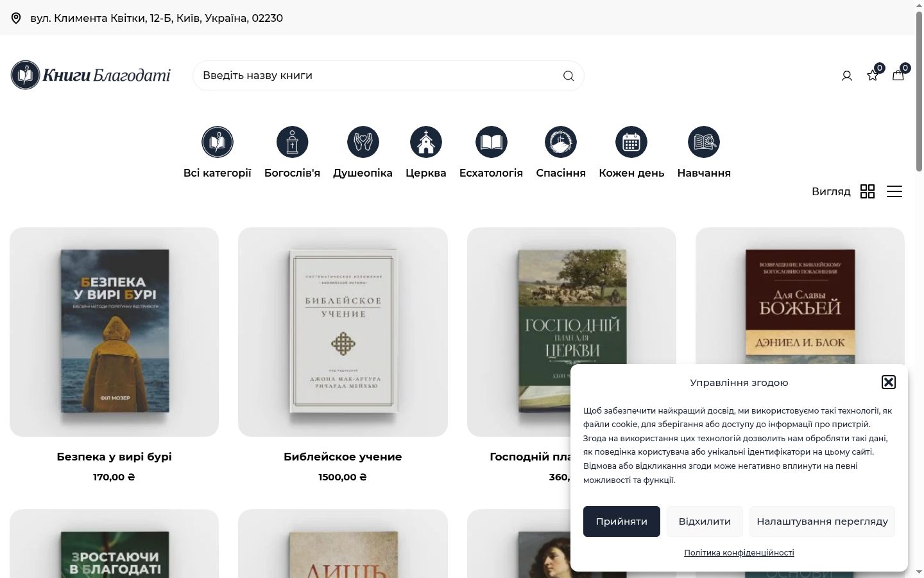This screenshot has width=924, height=578.
Task: Select the Церква category label
Action: pyautogui.click(x=426, y=173)
